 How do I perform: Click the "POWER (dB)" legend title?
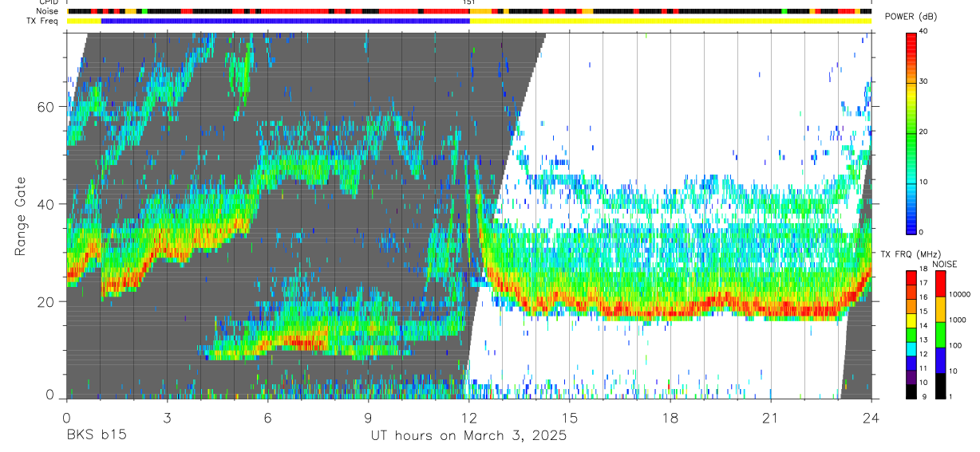pos(911,17)
